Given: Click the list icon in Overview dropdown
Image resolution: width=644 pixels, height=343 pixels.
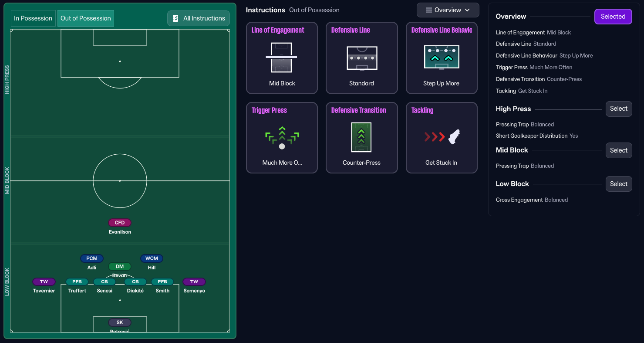Looking at the screenshot, I should (x=429, y=10).
